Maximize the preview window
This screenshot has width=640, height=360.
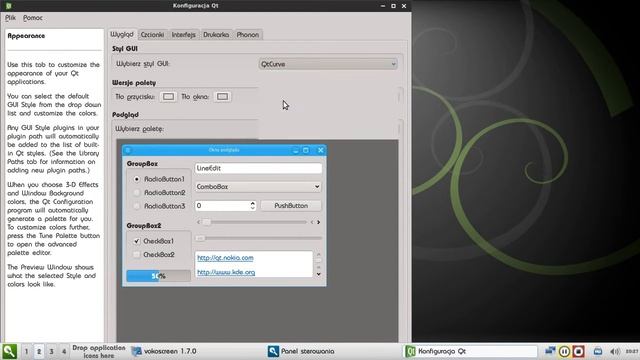[306, 150]
